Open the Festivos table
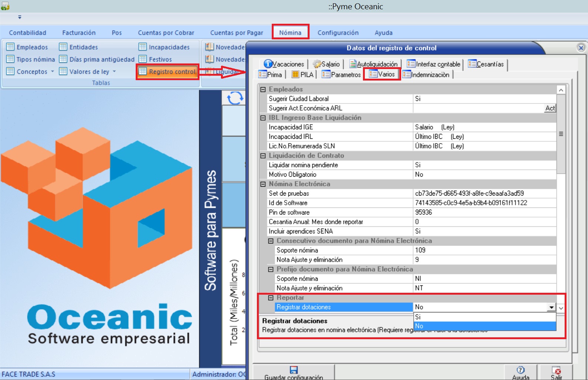 coord(155,59)
